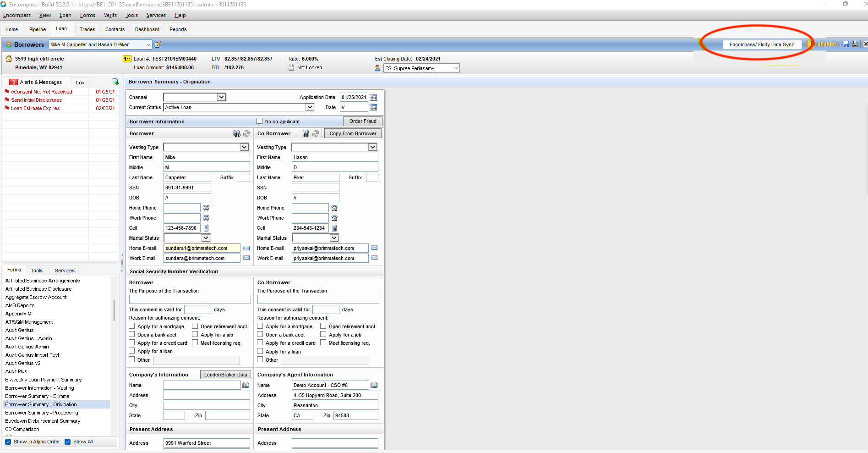Click the Copy From Borrower button
The width and height of the screenshot is (868, 453).
pyautogui.click(x=353, y=133)
